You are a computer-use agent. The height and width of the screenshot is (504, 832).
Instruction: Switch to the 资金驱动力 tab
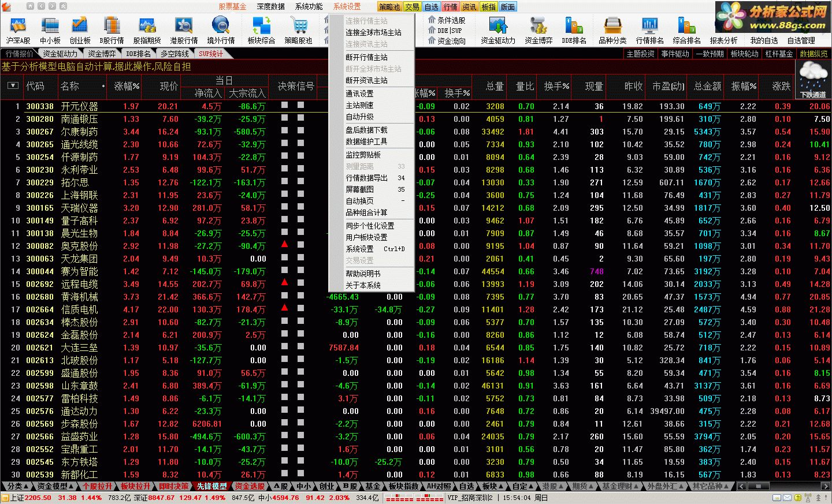click(x=60, y=54)
